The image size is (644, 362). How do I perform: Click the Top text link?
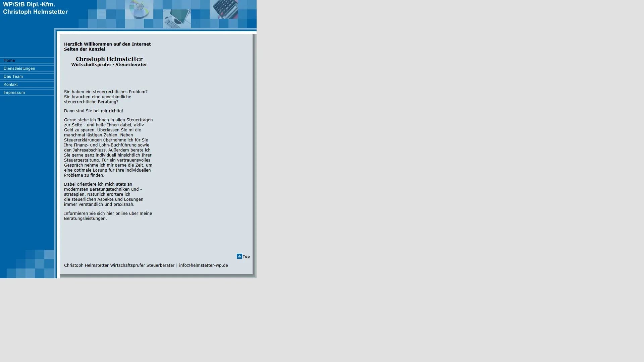coord(247,257)
